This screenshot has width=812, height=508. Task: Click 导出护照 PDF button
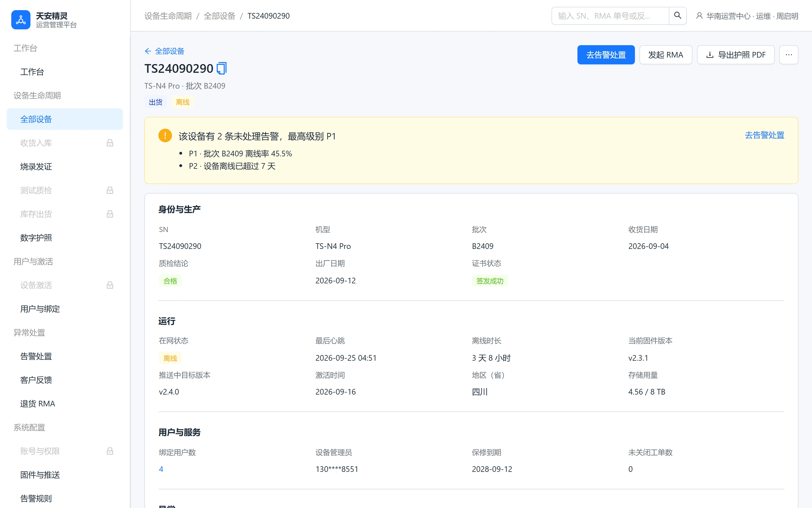tap(736, 55)
